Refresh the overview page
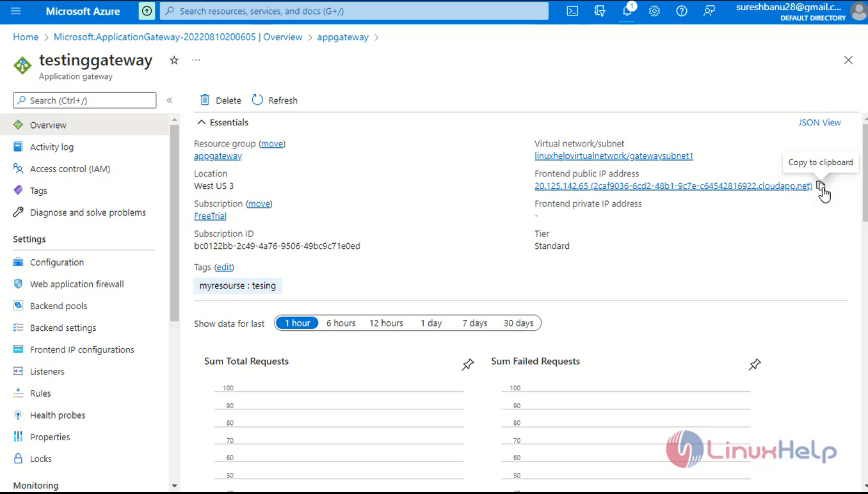Screen dimensions: 868x494 point(275,100)
